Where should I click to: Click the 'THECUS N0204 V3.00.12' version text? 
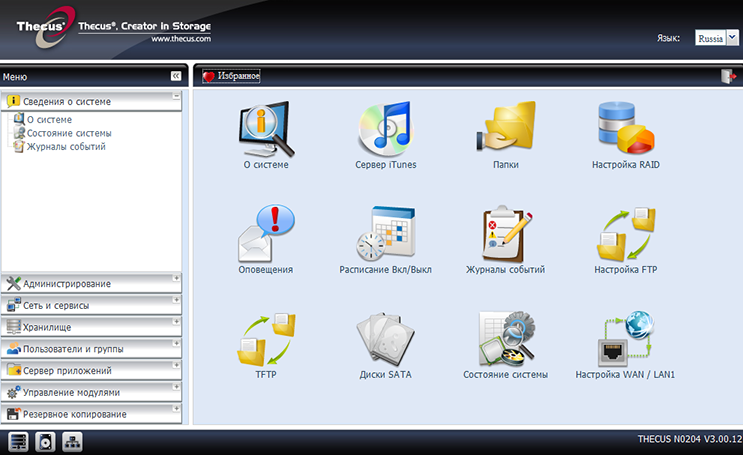[x=690, y=439]
